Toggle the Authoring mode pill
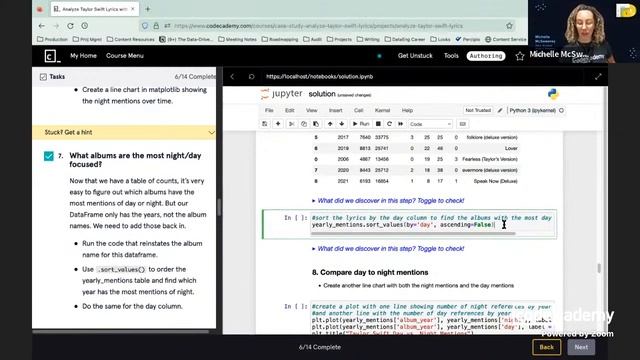The height and width of the screenshot is (360, 640). pos(486,56)
